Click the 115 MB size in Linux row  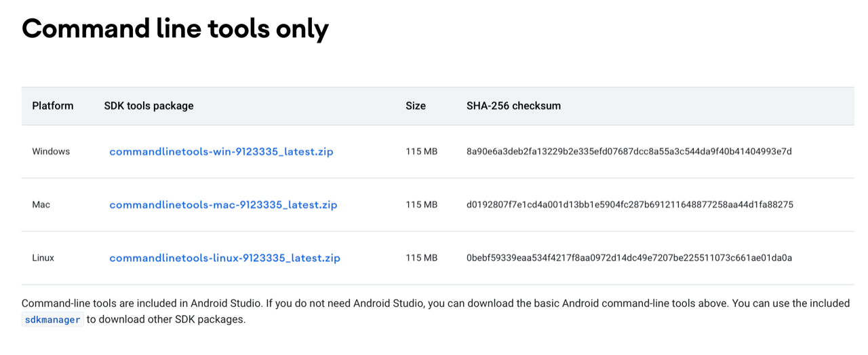(x=421, y=258)
